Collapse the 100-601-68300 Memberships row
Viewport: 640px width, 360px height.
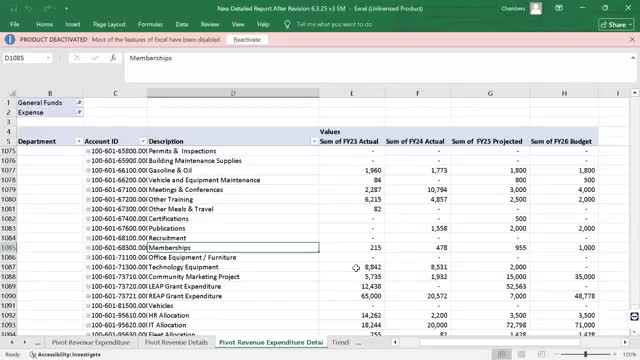click(88, 248)
